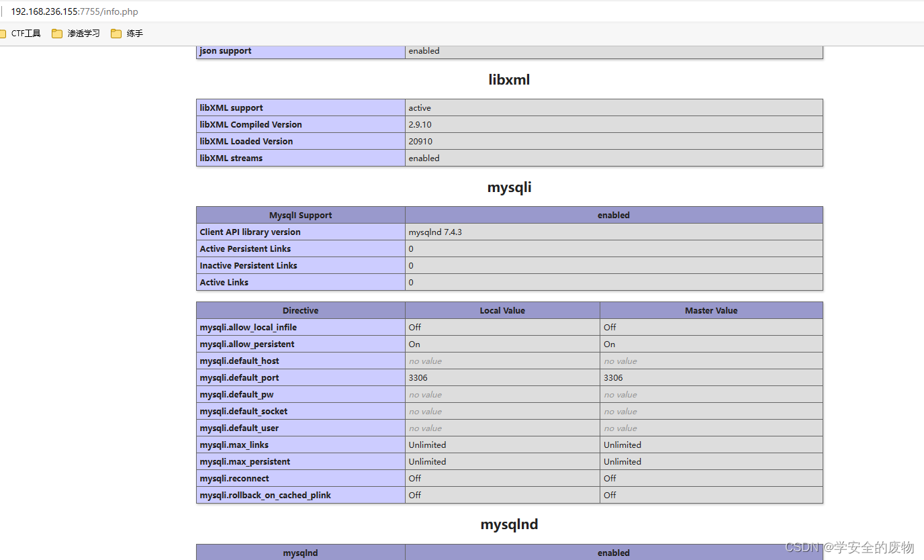This screenshot has width=924, height=560.
Task: Click mysqli.reconnect directive
Action: pyautogui.click(x=234, y=478)
